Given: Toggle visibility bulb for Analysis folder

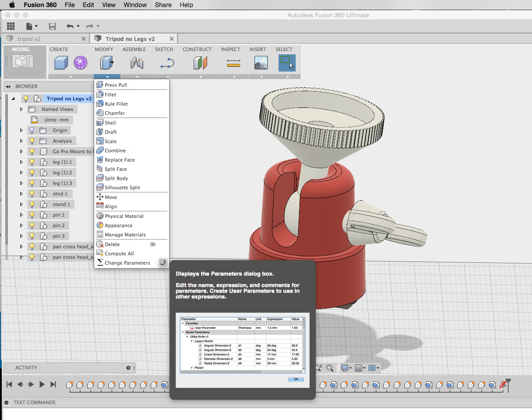Looking at the screenshot, I should pos(32,141).
